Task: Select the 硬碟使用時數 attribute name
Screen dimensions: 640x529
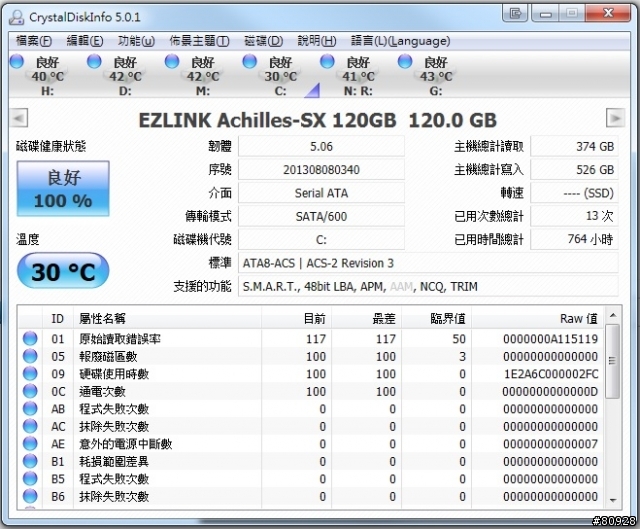Action: [114, 374]
